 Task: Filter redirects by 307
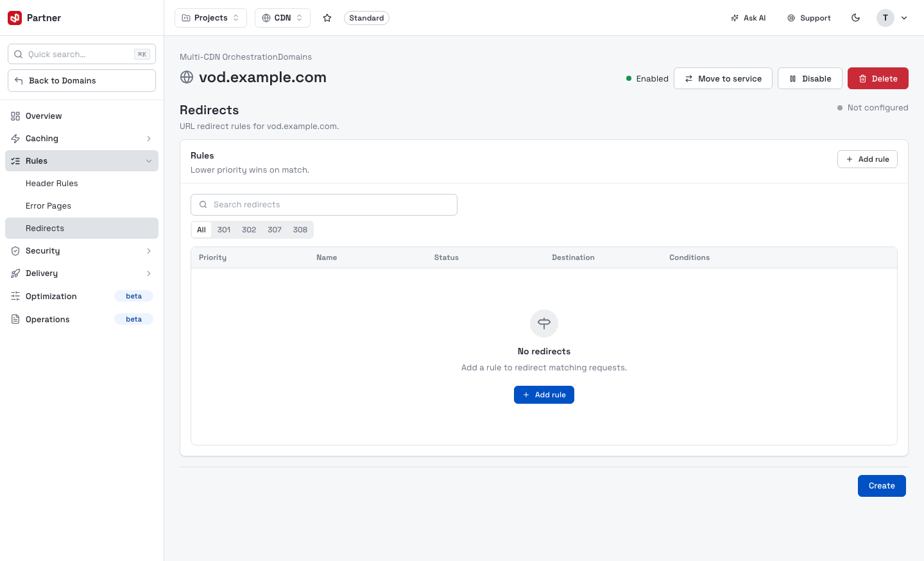[x=275, y=230]
